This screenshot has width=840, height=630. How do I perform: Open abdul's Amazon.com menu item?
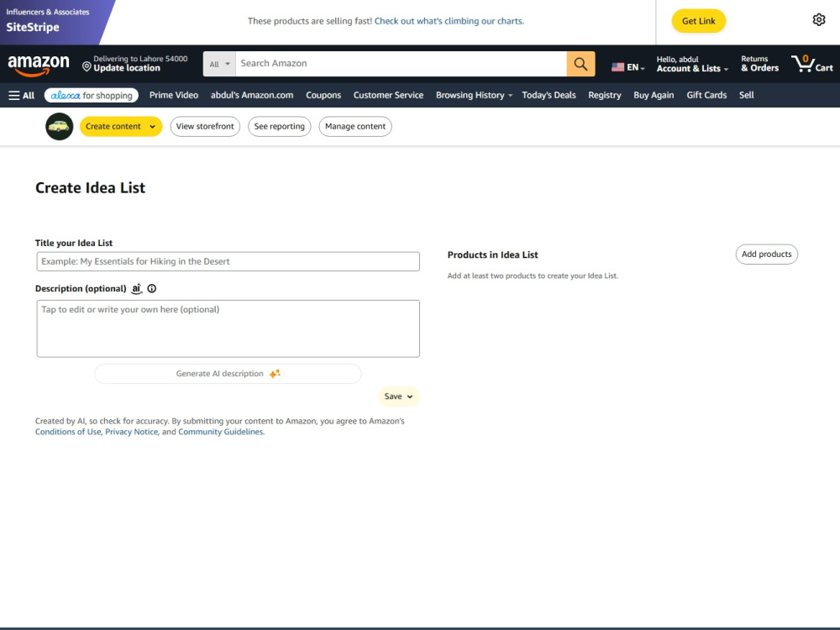click(252, 96)
